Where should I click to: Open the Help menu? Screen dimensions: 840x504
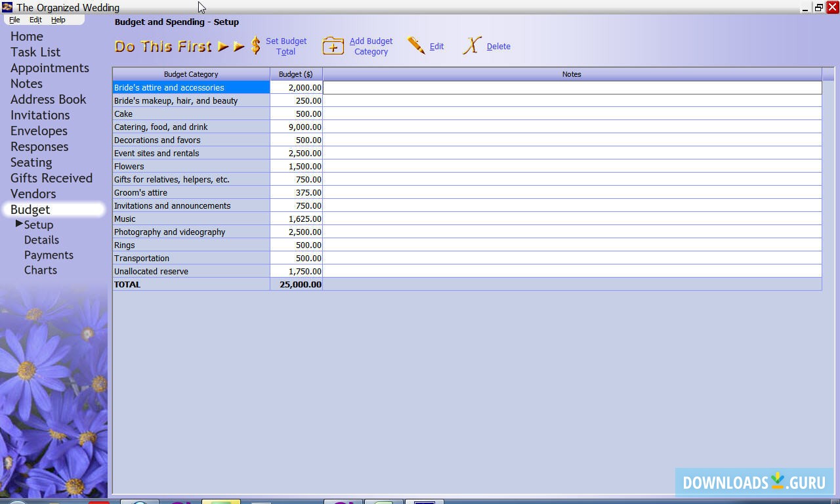(58, 20)
